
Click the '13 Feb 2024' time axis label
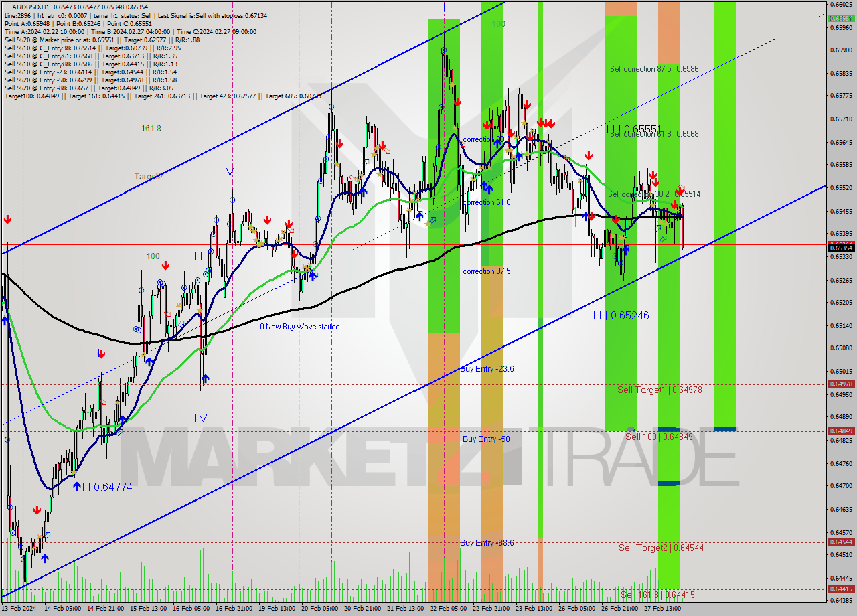pos(20,609)
